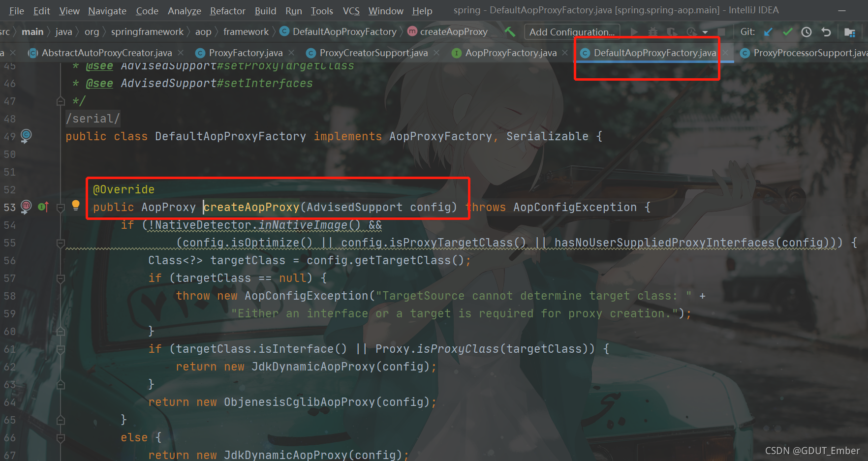Open Project Structure folder icon
868x461 pixels.
click(x=850, y=32)
